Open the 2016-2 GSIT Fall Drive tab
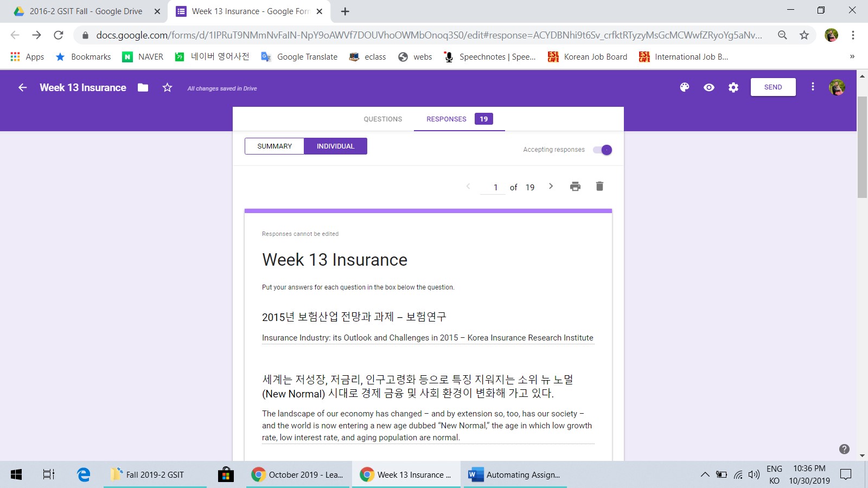The height and width of the screenshot is (488, 868). click(86, 11)
